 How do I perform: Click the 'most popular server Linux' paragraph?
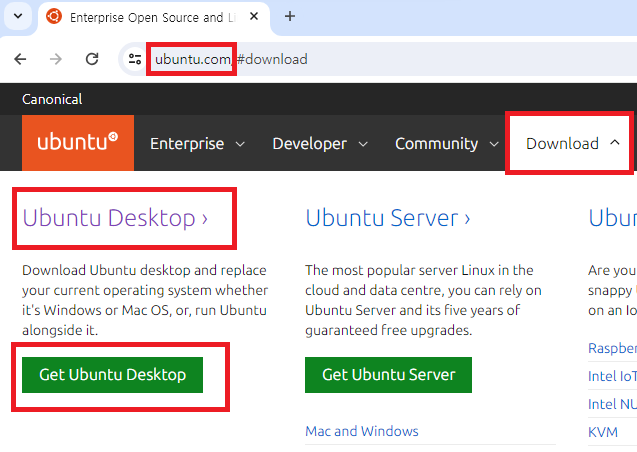pos(423,300)
